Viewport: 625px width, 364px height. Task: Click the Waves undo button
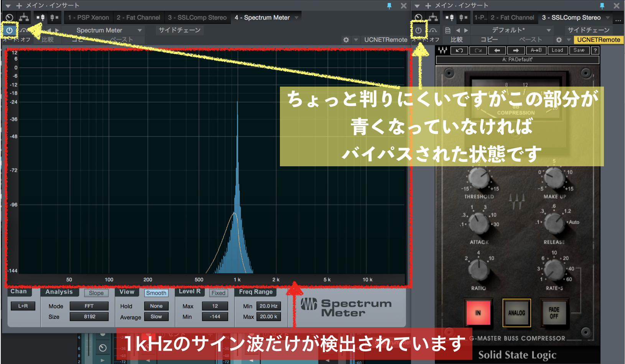tap(459, 50)
